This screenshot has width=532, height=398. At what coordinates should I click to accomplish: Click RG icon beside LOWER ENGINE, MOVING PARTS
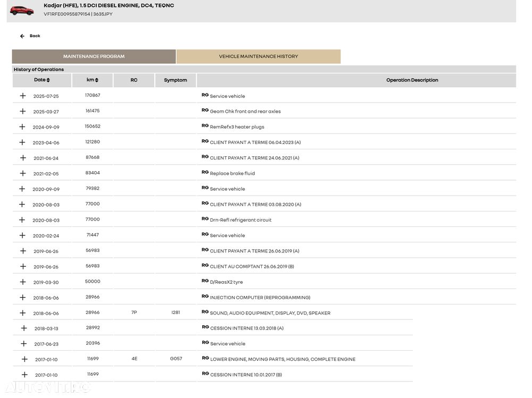pos(205,359)
